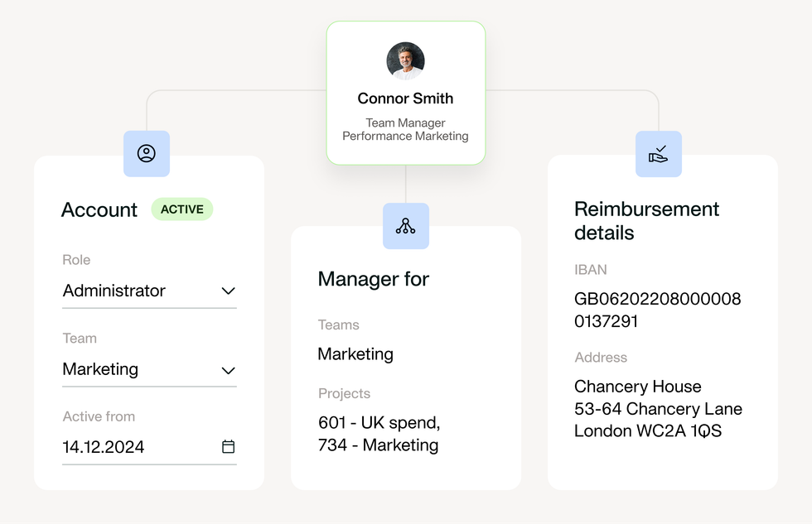Screen dimensions: 812x524
Task: Select Marketing under Teams
Action: tap(355, 354)
